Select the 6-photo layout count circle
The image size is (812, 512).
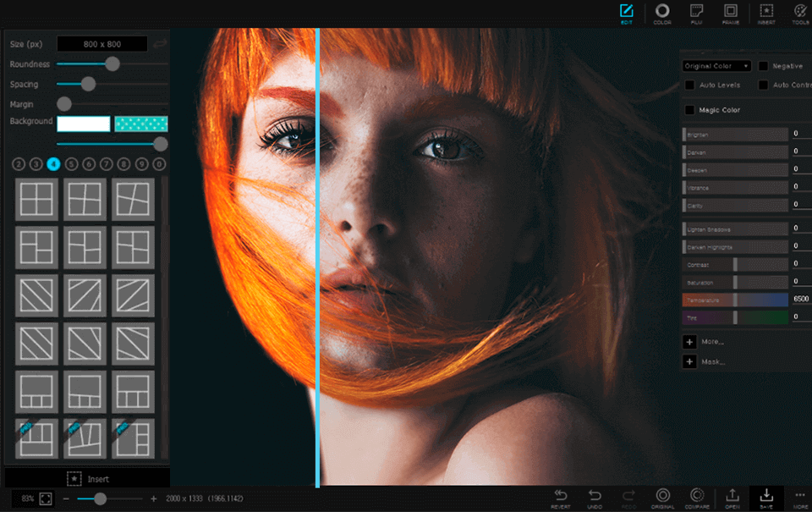click(89, 164)
